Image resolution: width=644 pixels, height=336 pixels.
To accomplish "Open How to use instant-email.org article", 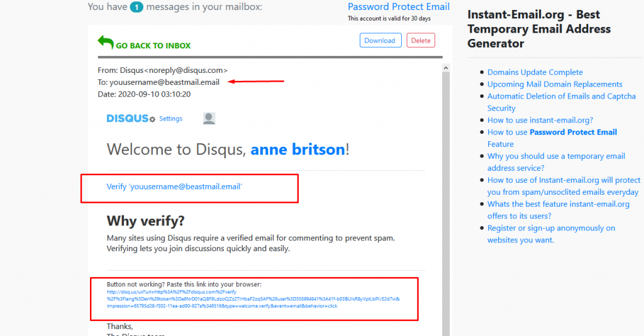I will 540,120.
